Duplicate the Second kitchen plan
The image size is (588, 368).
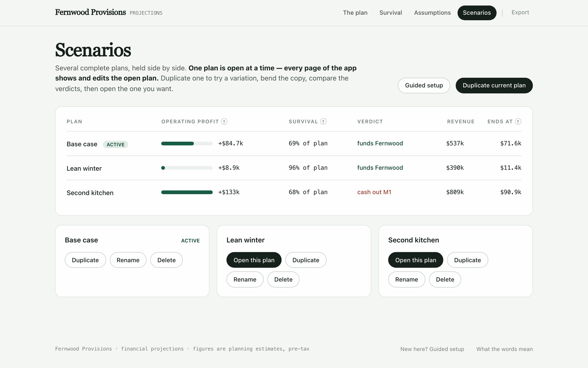[467, 260]
